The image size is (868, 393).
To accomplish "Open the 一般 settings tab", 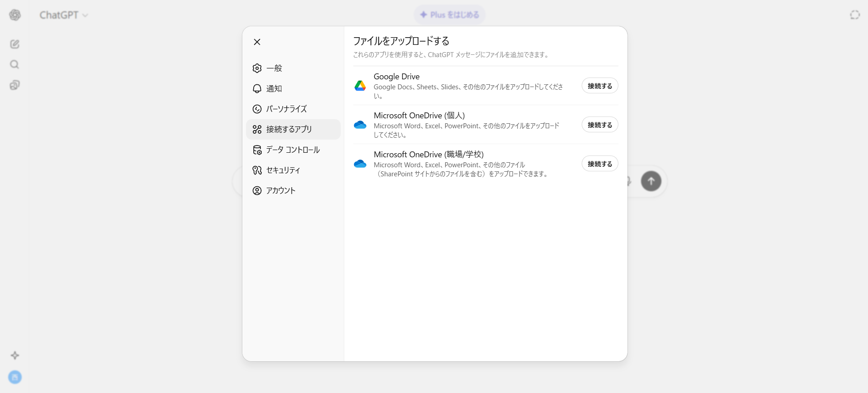I will [274, 68].
